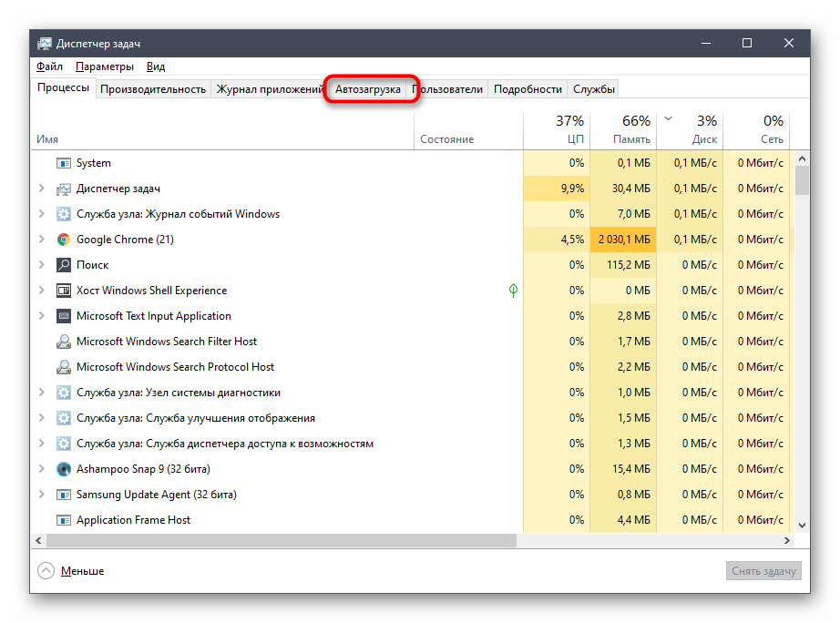Click the System process icon
This screenshot has width=840, height=623.
coord(64,163)
